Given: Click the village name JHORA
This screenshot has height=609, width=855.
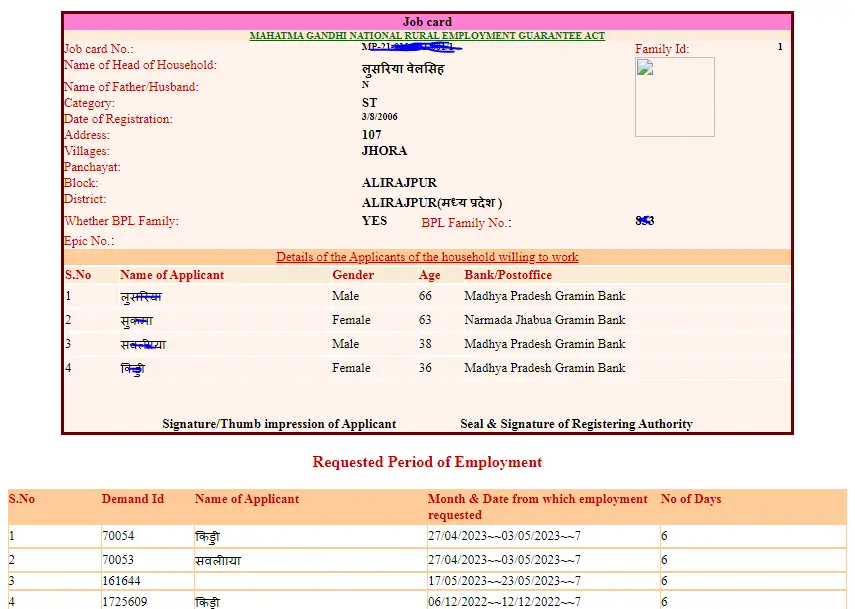Looking at the screenshot, I should coord(384,150).
